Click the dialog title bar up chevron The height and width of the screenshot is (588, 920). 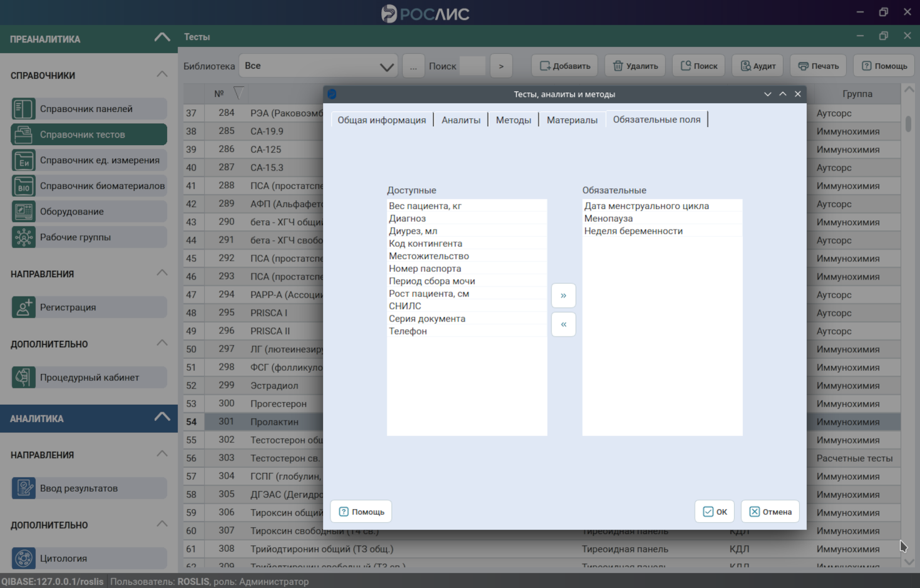pyautogui.click(x=782, y=94)
